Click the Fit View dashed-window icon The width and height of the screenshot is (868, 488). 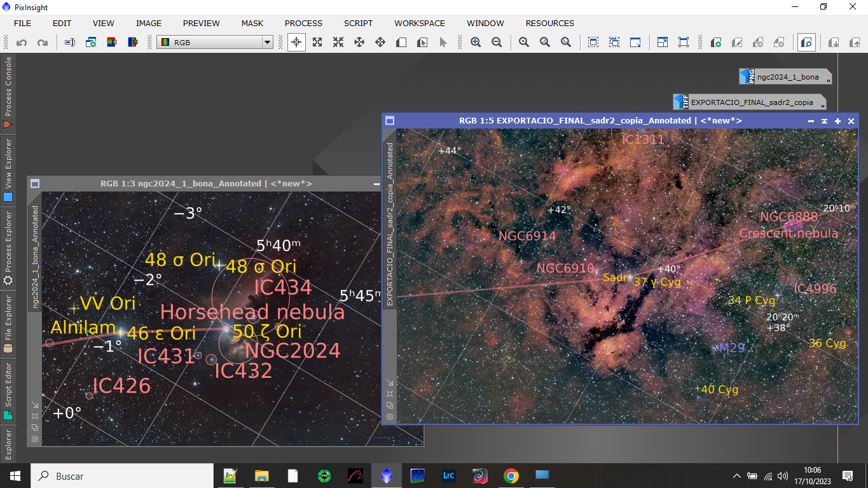pyautogui.click(x=593, y=43)
